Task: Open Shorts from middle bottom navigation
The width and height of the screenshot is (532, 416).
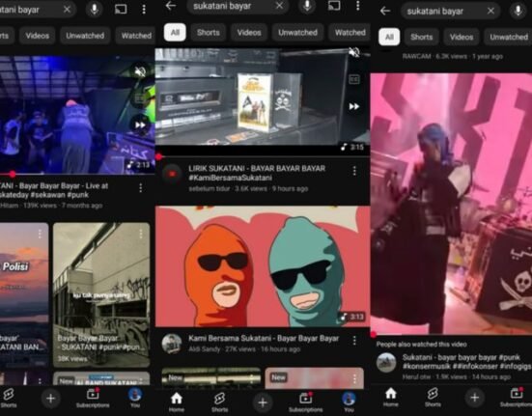Action: (220, 402)
